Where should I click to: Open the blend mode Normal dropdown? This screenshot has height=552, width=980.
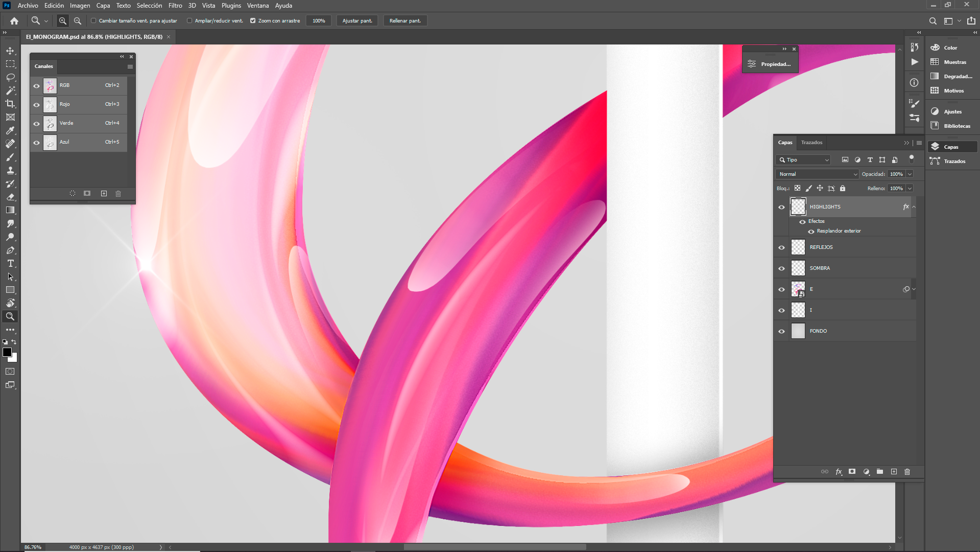[x=817, y=174]
